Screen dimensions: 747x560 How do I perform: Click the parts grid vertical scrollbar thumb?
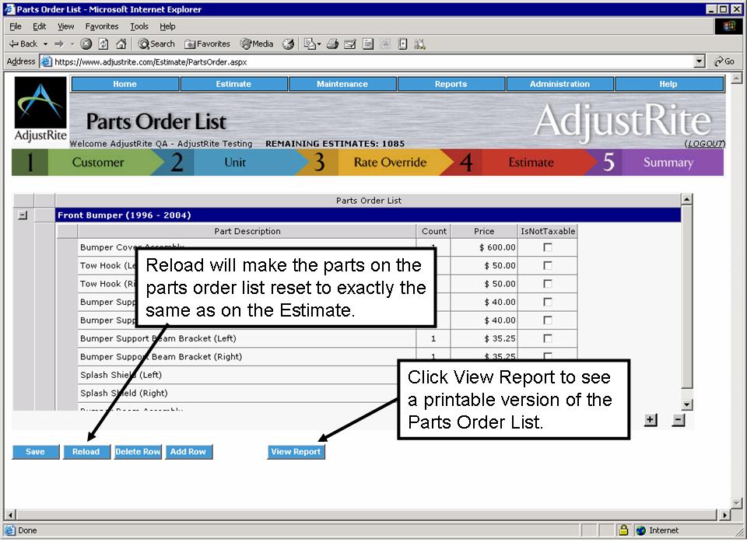pos(686,297)
